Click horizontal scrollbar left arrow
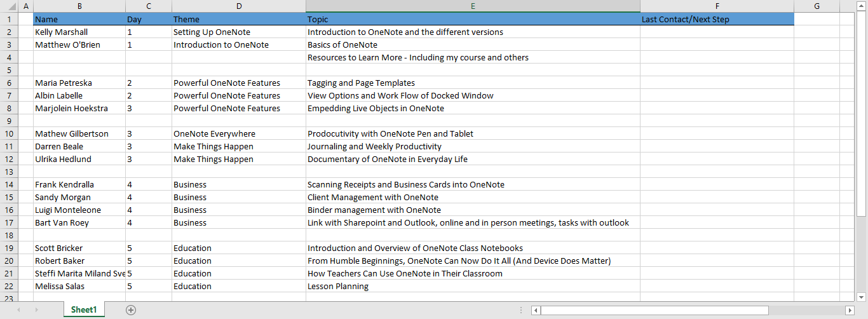Image resolution: width=868 pixels, height=319 pixels. click(536, 310)
